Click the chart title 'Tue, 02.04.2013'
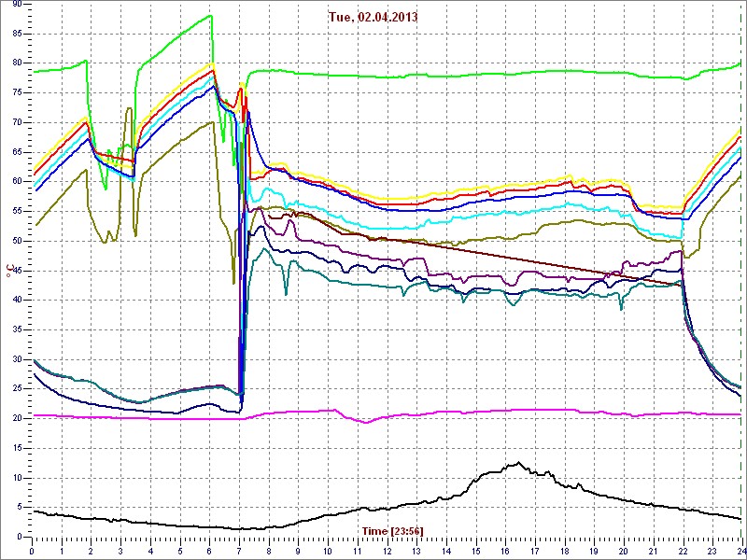 (373, 17)
